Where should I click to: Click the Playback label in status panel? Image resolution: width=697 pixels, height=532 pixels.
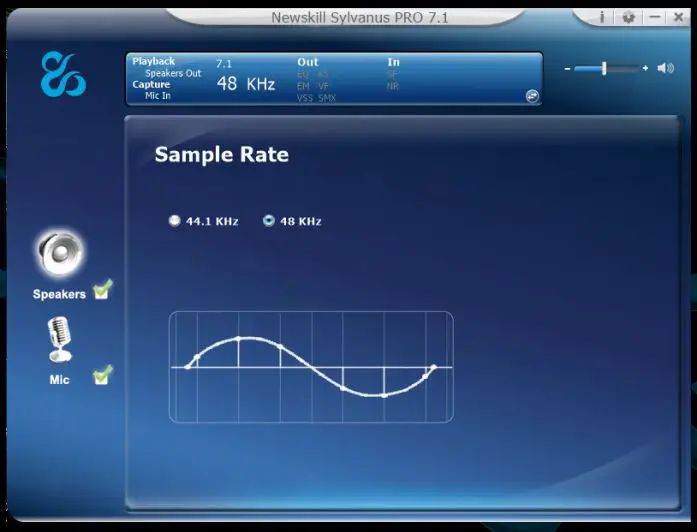click(x=153, y=61)
